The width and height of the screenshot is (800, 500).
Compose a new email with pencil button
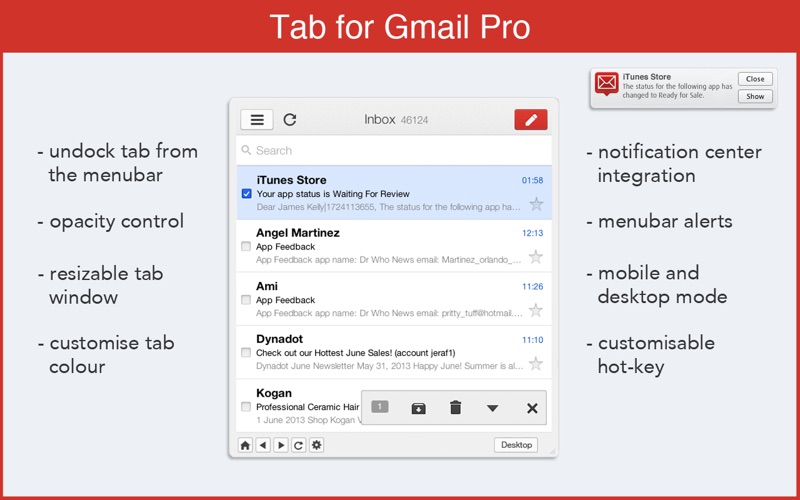531,119
